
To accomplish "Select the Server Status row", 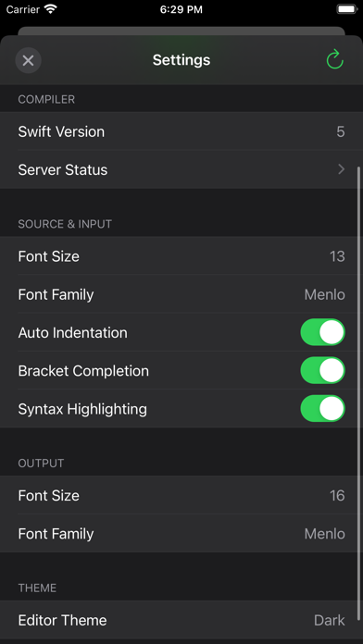I will (x=181, y=169).
